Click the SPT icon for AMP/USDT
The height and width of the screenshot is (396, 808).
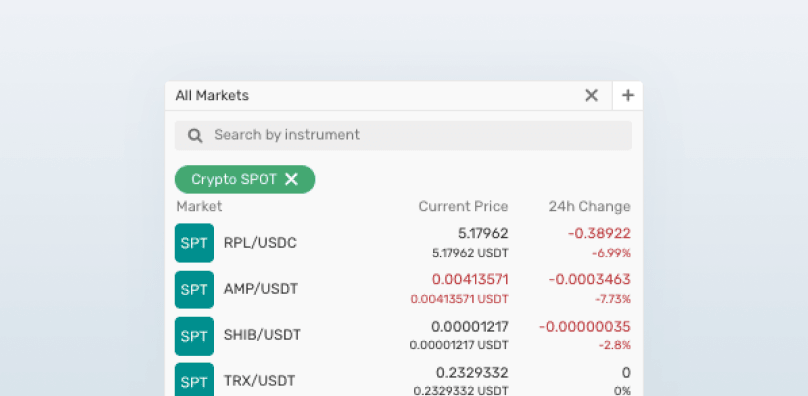[194, 289]
